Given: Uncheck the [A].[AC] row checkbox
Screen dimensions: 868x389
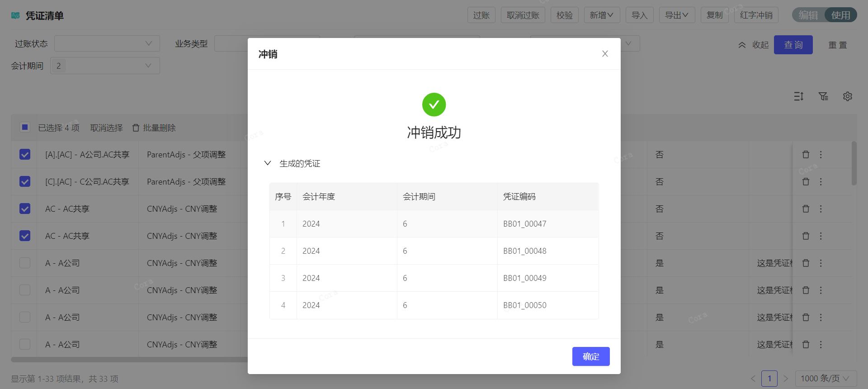Looking at the screenshot, I should click(x=25, y=155).
